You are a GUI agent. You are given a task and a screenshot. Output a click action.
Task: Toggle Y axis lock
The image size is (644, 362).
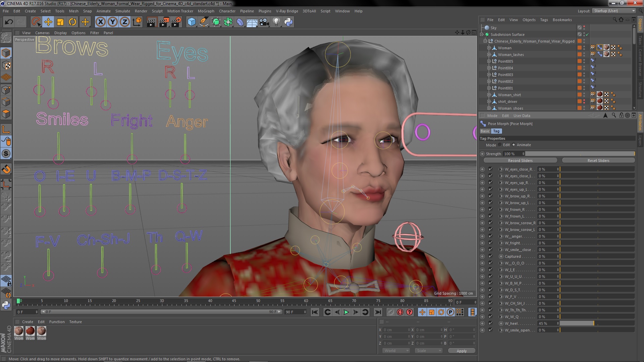click(113, 22)
